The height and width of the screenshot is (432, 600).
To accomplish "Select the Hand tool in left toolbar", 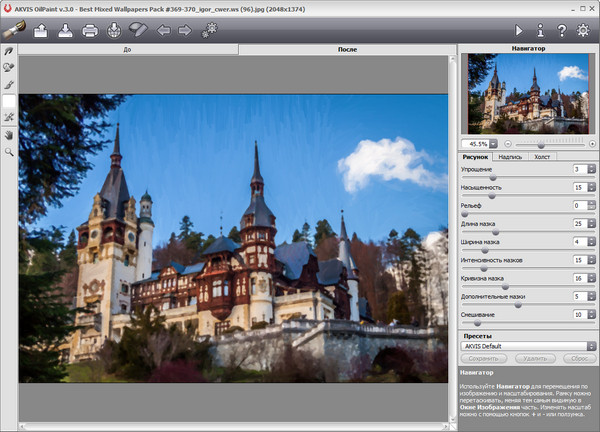I will point(9,134).
